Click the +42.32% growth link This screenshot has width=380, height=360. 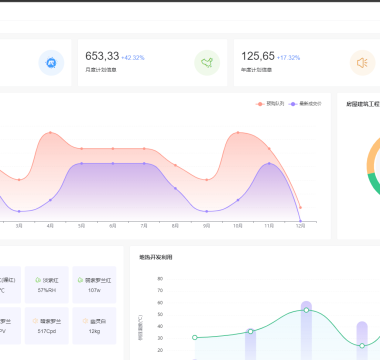(133, 58)
